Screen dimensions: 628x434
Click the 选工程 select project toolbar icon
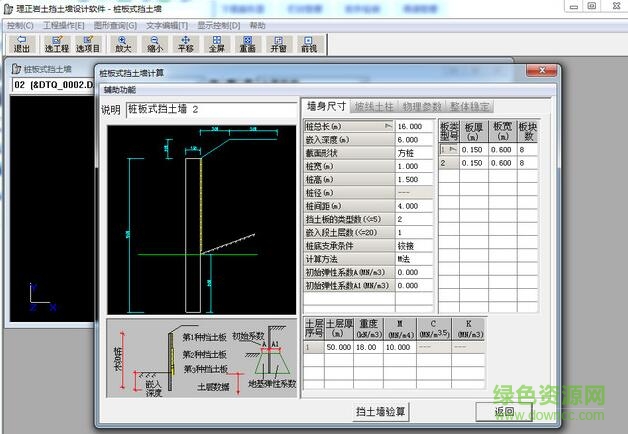tap(57, 43)
